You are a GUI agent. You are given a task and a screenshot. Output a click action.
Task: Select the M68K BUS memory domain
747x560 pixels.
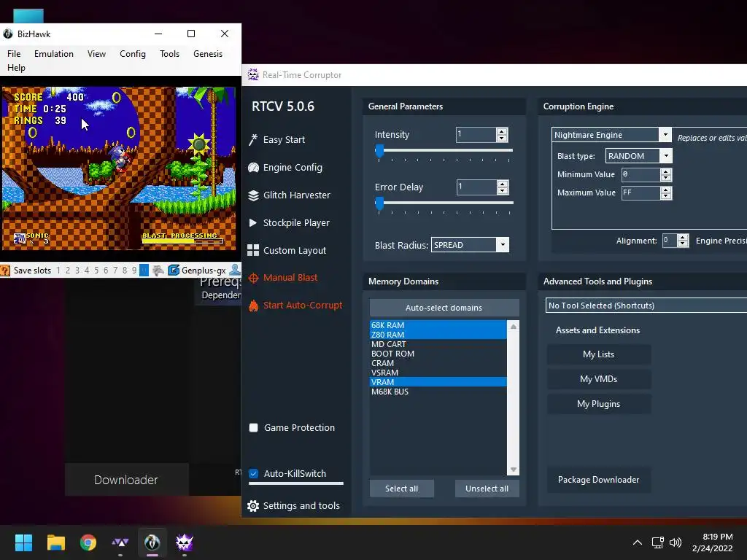click(438, 392)
